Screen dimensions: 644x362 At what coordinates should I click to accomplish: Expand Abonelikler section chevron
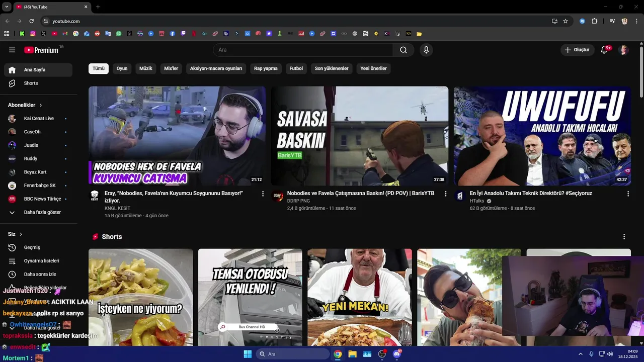point(41,105)
